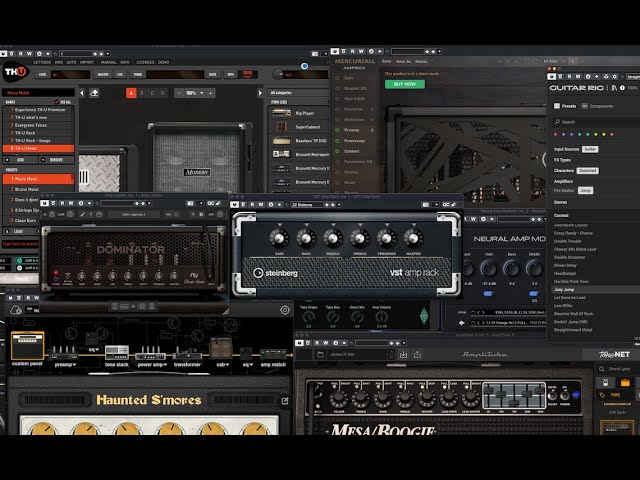The height and width of the screenshot is (480, 640).
Task: Click Guitar Rig Distorted character tag
Action: [x=587, y=171]
